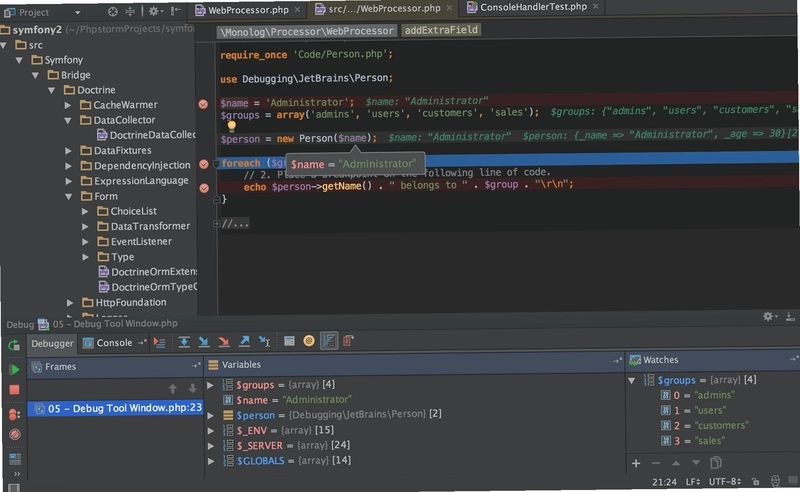Click the Collapse All icon in Project panel
This screenshot has height=492, width=800.
[130, 11]
